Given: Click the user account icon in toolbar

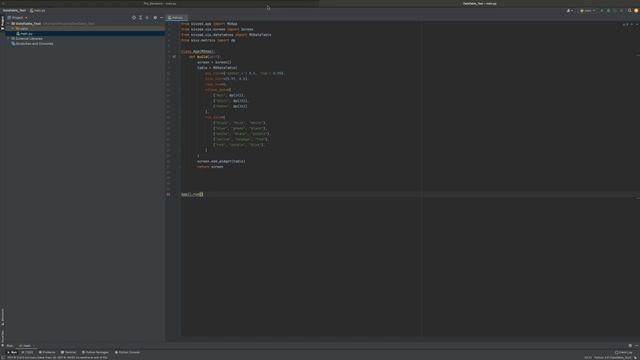Looking at the screenshot, I should pyautogui.click(x=570, y=11).
